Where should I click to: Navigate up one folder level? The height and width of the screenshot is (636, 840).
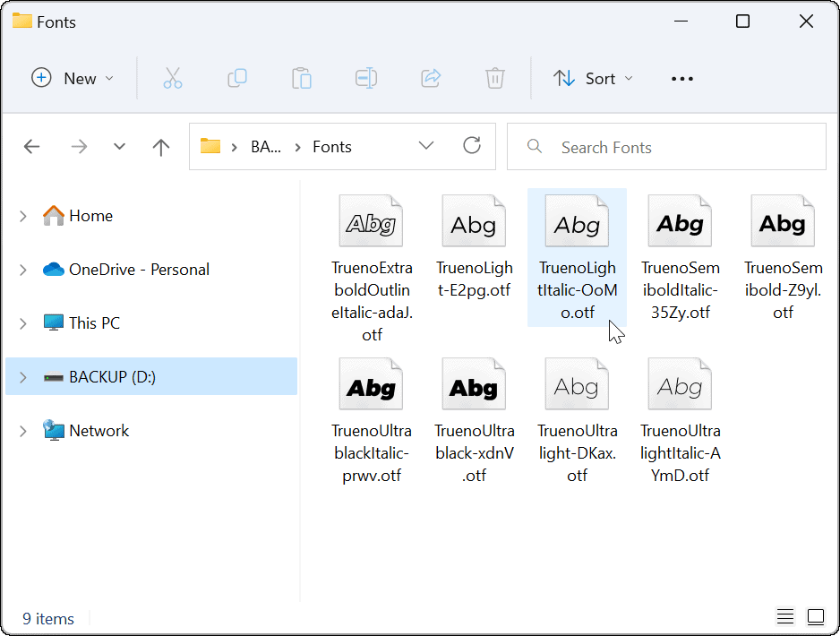click(160, 146)
